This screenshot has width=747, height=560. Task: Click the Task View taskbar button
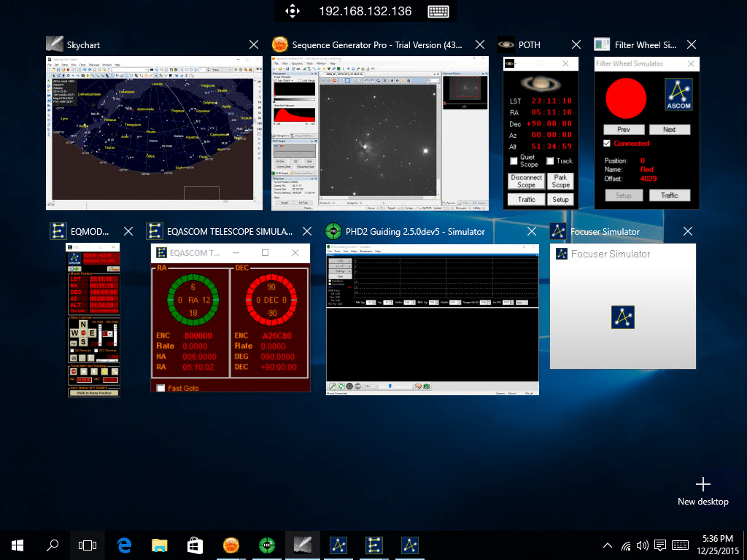pos(88,545)
